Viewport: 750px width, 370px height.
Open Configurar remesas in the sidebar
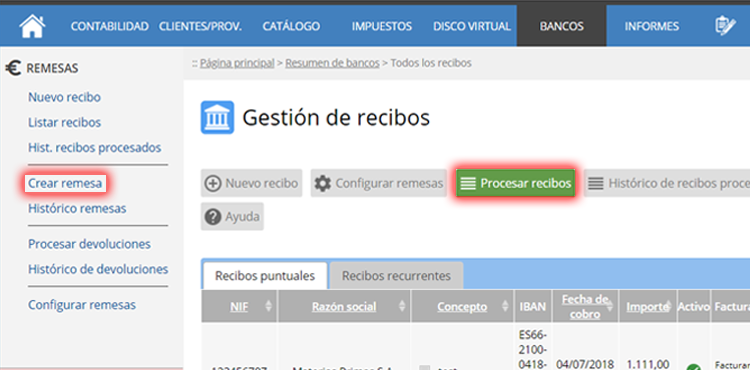[x=82, y=305]
